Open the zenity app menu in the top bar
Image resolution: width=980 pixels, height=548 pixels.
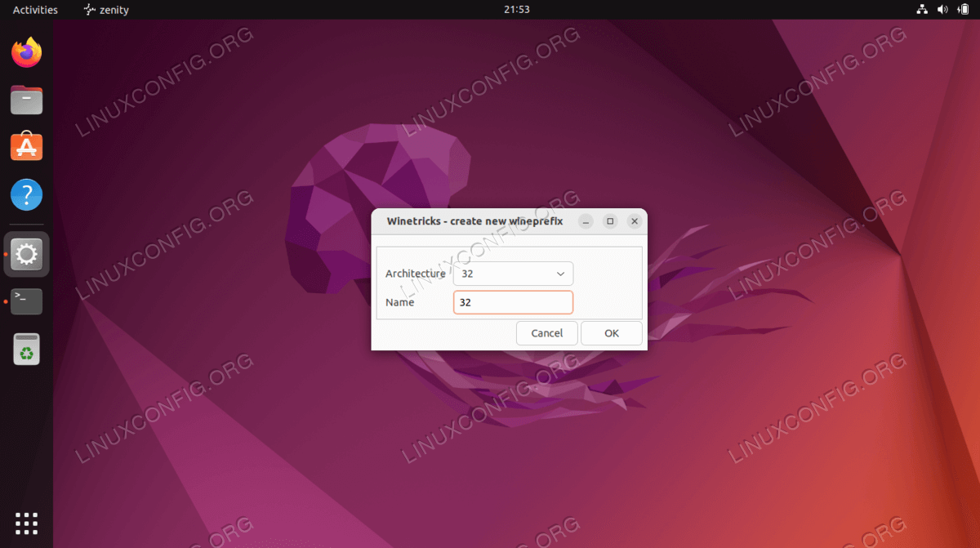[106, 10]
